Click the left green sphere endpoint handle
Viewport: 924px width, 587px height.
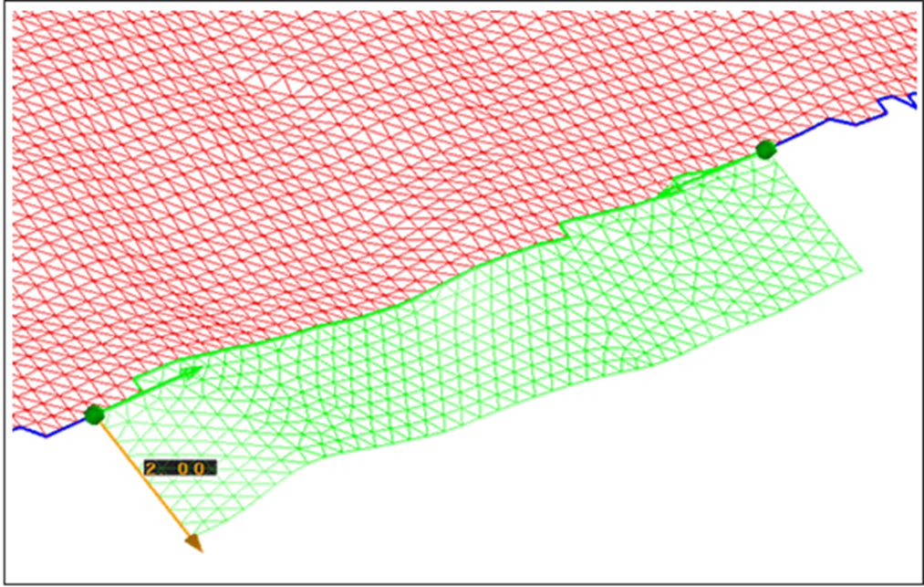[x=94, y=415]
